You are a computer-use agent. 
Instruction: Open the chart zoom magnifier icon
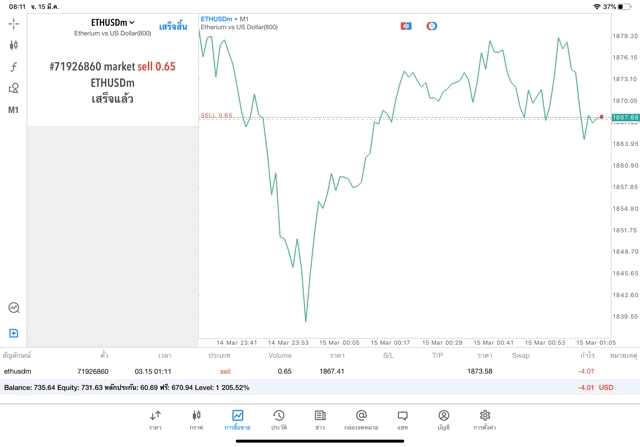14,307
